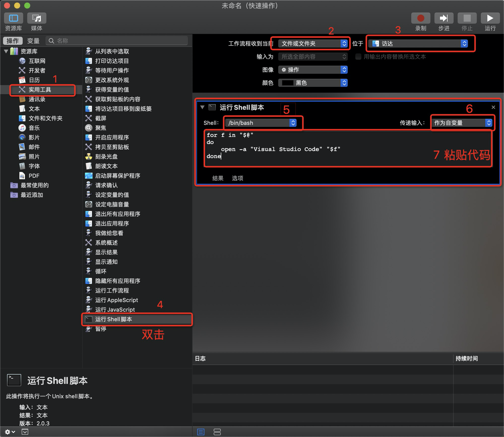The image size is (504, 437).
Task: Collapse the 运行 Shell 脚本 action disclosure triangle
Action: (x=202, y=107)
